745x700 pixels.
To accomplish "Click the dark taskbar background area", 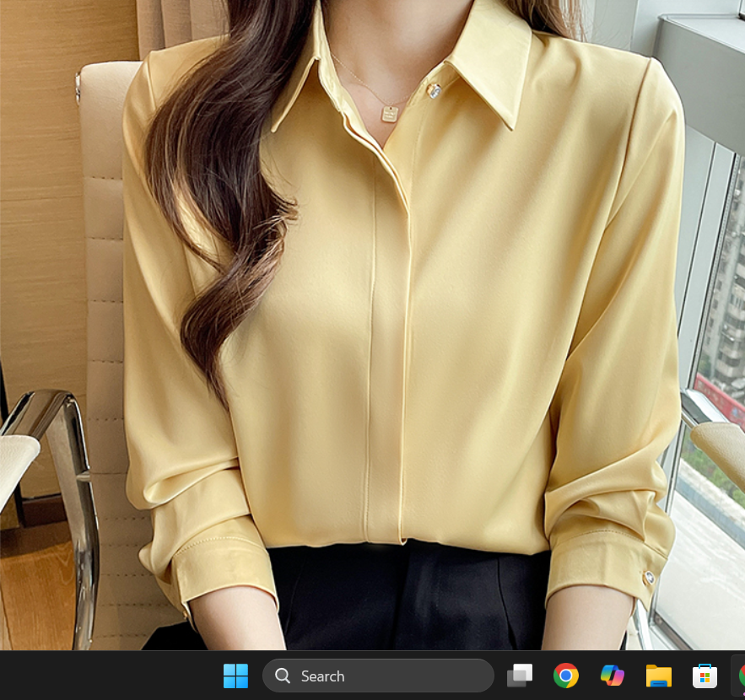I will click(127, 676).
